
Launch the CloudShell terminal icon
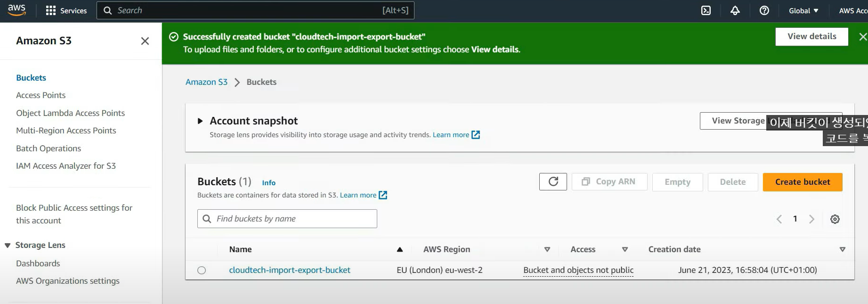pyautogui.click(x=706, y=10)
